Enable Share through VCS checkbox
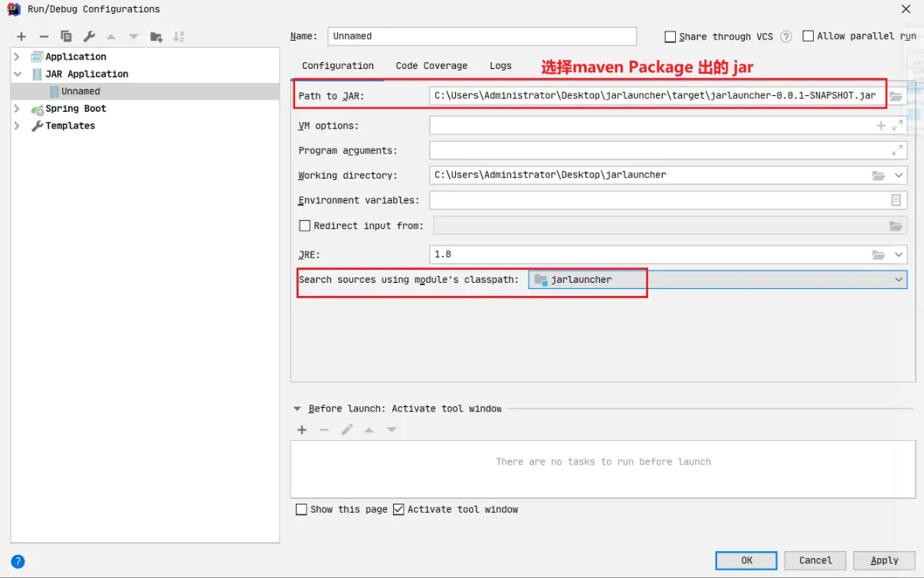924x578 pixels. coord(670,37)
